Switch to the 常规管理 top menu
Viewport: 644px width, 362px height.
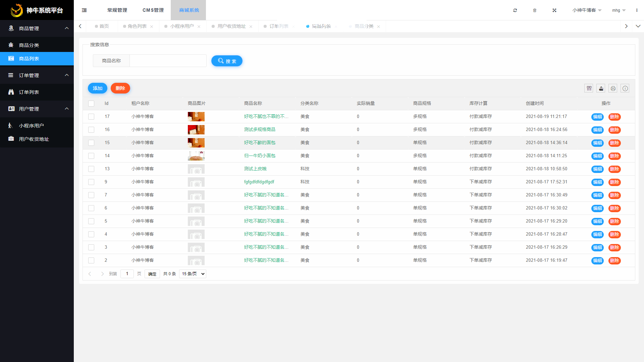[117, 10]
